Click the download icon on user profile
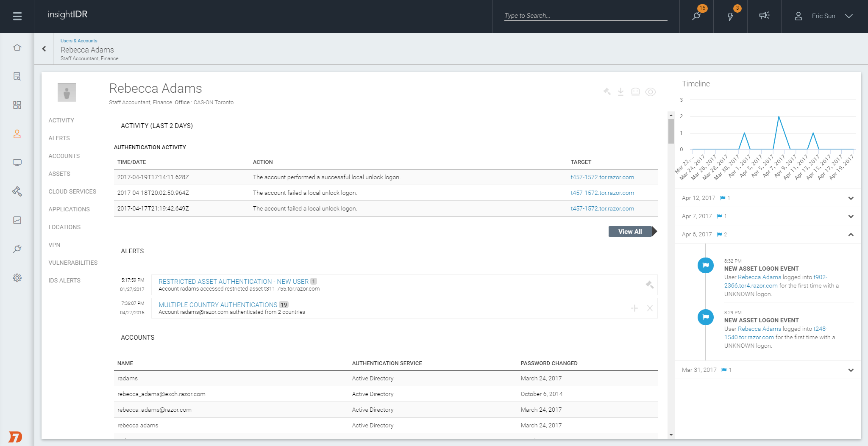The height and width of the screenshot is (446, 868). tap(620, 91)
